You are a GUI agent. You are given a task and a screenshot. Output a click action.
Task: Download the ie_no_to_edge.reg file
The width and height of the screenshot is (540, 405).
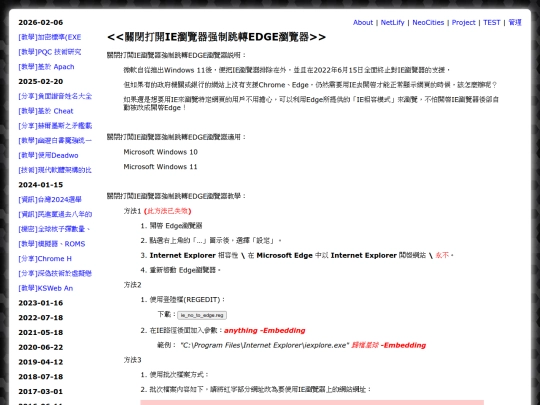202,315
